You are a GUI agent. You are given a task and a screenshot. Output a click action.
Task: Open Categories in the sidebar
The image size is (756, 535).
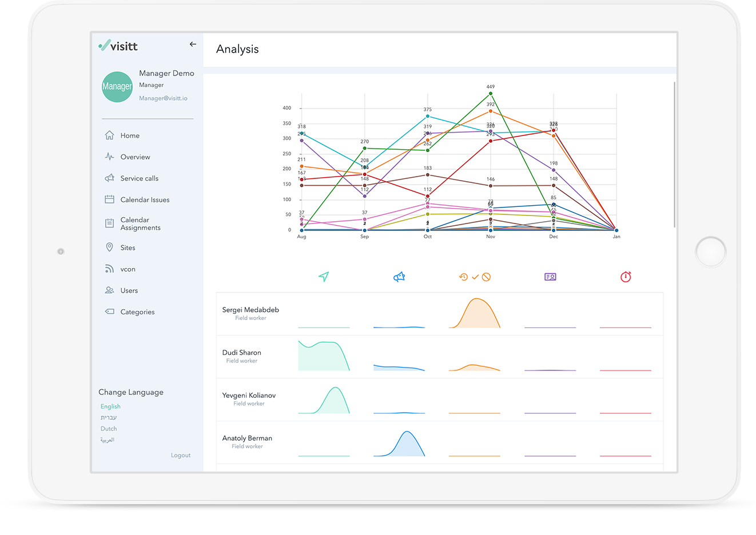click(x=137, y=312)
